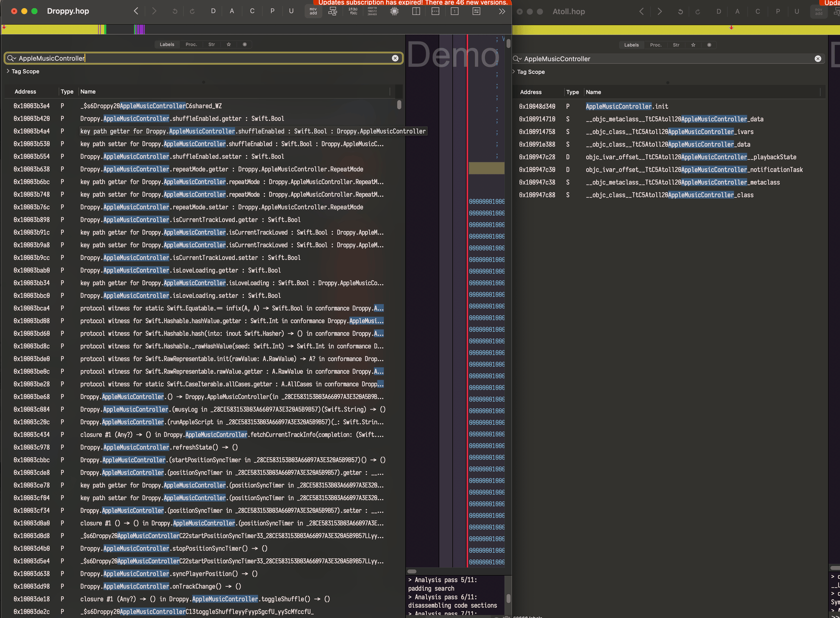The width and height of the screenshot is (840, 618).
Task: Open search options magnifier menu in Atoll.hop
Action: pyautogui.click(x=517, y=59)
